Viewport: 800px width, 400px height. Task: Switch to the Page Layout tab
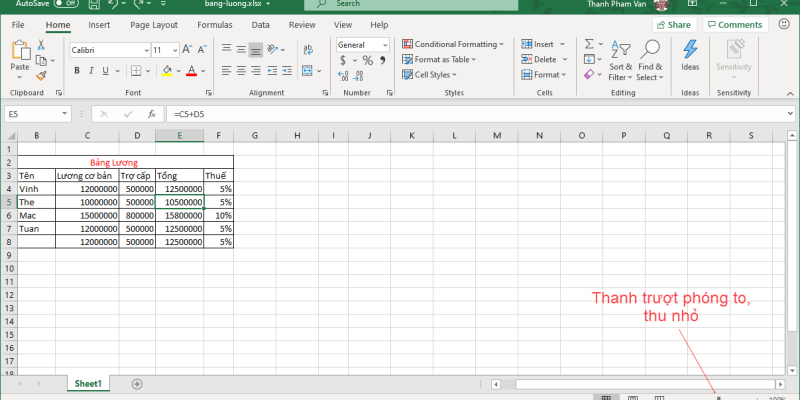click(154, 24)
